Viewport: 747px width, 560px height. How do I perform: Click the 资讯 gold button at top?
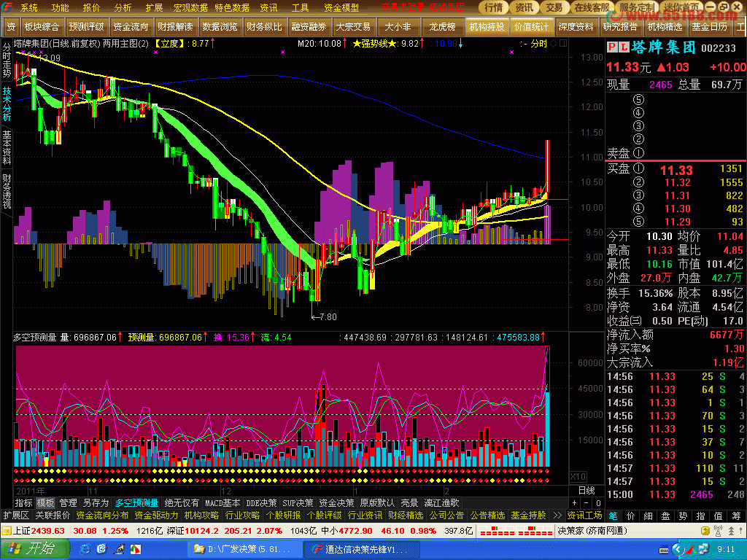(524, 7)
